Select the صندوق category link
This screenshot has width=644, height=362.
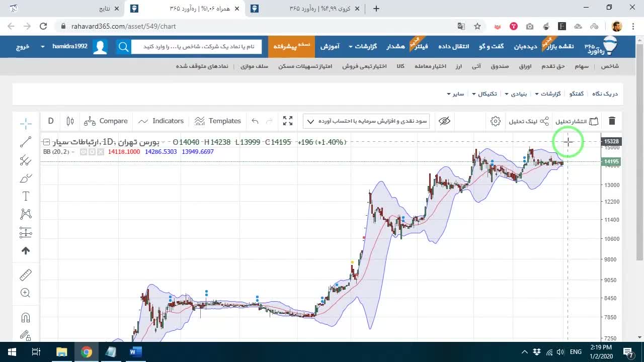[x=500, y=66]
